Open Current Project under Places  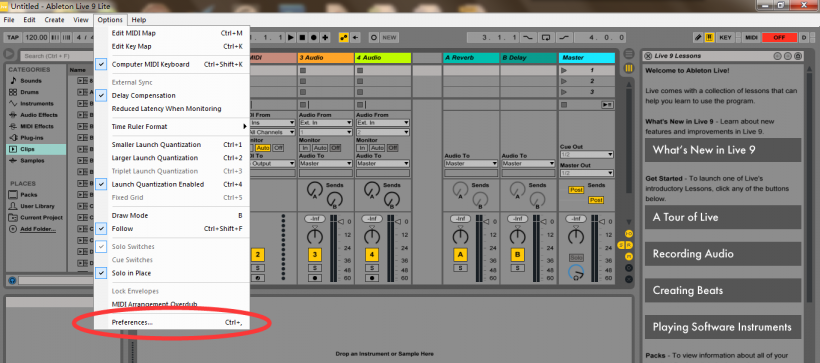(36, 218)
